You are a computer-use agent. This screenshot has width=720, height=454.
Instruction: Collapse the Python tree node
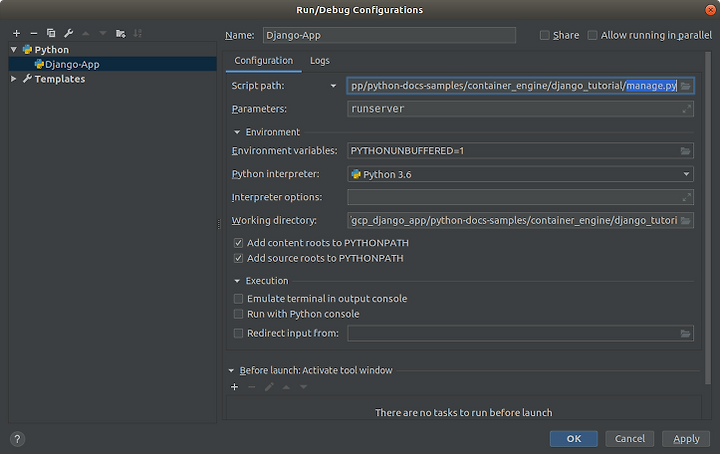coord(14,50)
